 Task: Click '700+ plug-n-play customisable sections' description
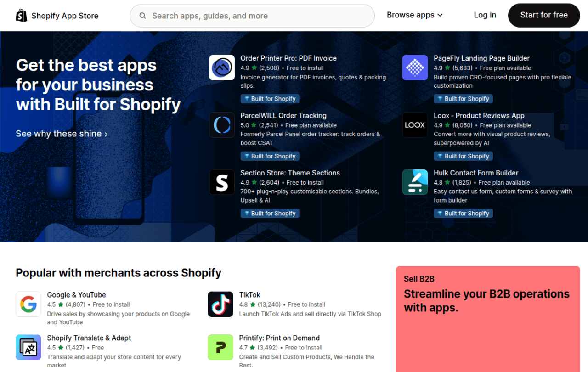click(x=310, y=196)
